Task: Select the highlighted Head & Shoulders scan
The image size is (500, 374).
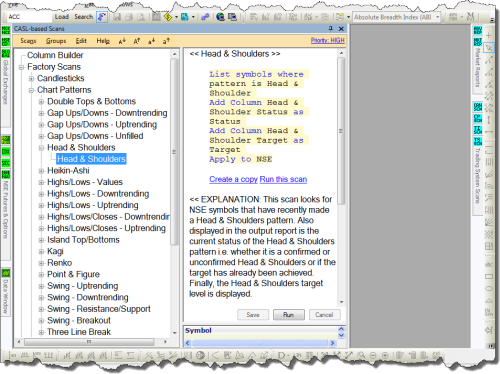Action: (91, 159)
